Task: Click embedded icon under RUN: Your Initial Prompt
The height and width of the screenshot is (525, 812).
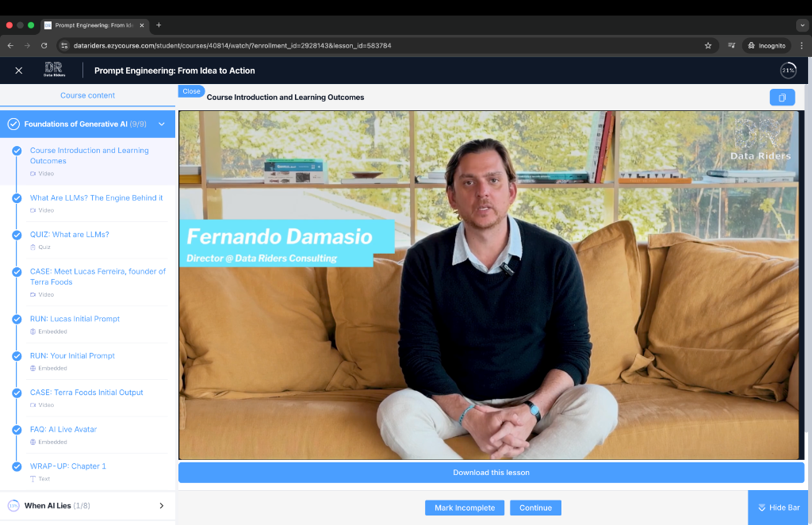Action: [33, 369]
